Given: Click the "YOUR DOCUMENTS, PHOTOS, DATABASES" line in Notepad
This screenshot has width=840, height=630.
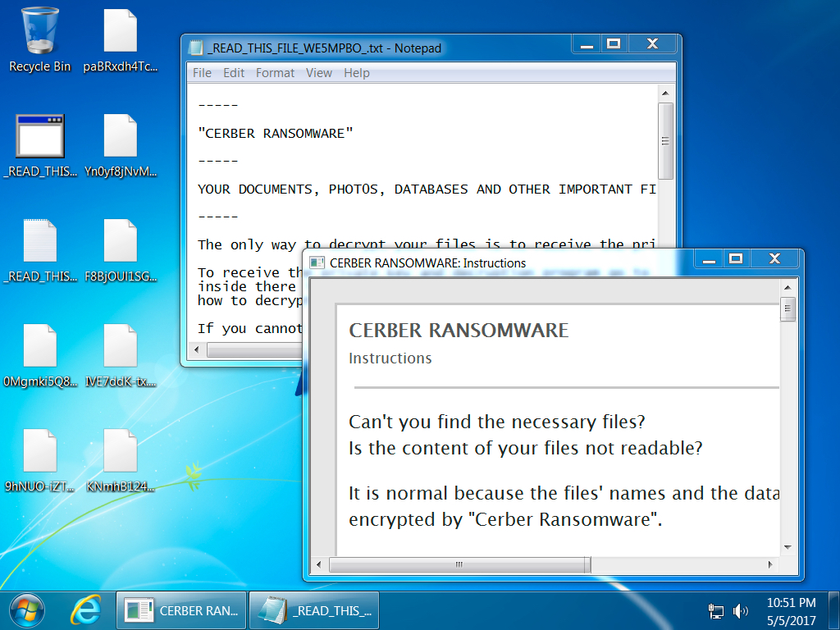Looking at the screenshot, I should coord(427,189).
